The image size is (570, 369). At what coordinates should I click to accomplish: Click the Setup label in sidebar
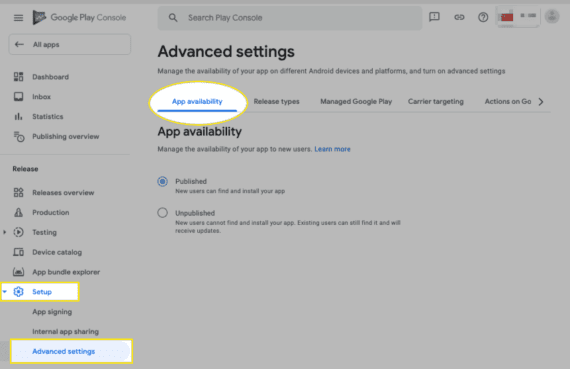click(42, 292)
